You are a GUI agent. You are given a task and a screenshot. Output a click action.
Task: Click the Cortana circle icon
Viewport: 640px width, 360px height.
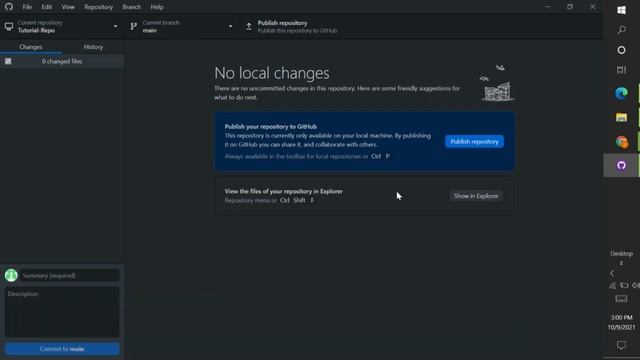point(621,50)
